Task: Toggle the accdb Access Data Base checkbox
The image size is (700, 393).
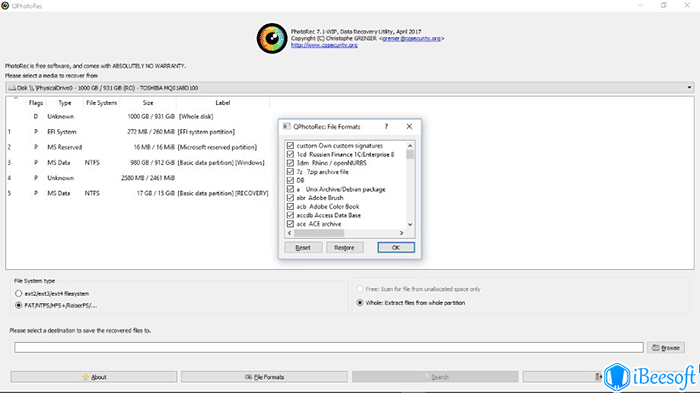Action: click(290, 215)
